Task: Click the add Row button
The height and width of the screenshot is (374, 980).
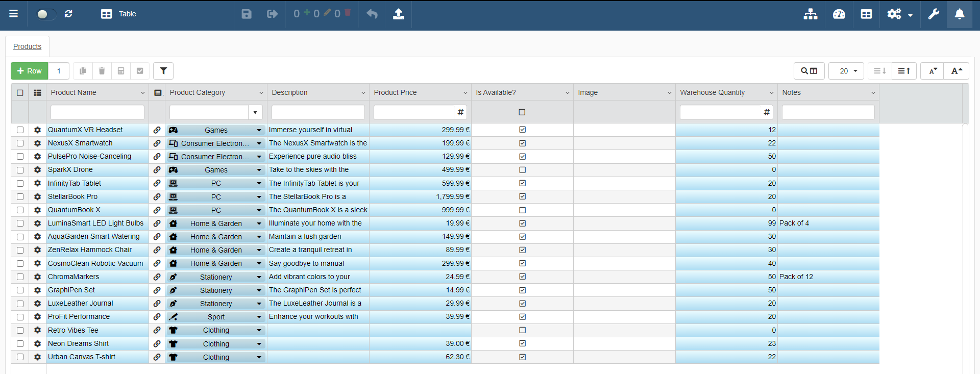Action: pyautogui.click(x=30, y=71)
